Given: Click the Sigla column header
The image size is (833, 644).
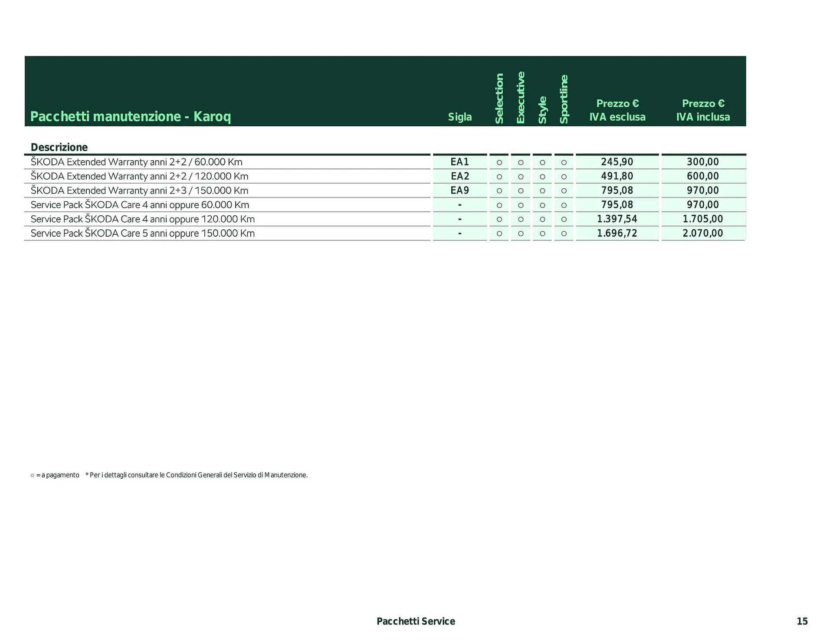Looking at the screenshot, I should coord(459,117).
